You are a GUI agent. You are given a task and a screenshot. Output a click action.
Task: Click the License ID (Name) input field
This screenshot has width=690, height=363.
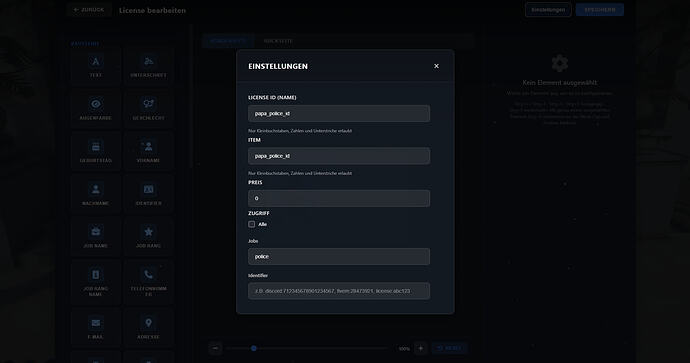(339, 114)
